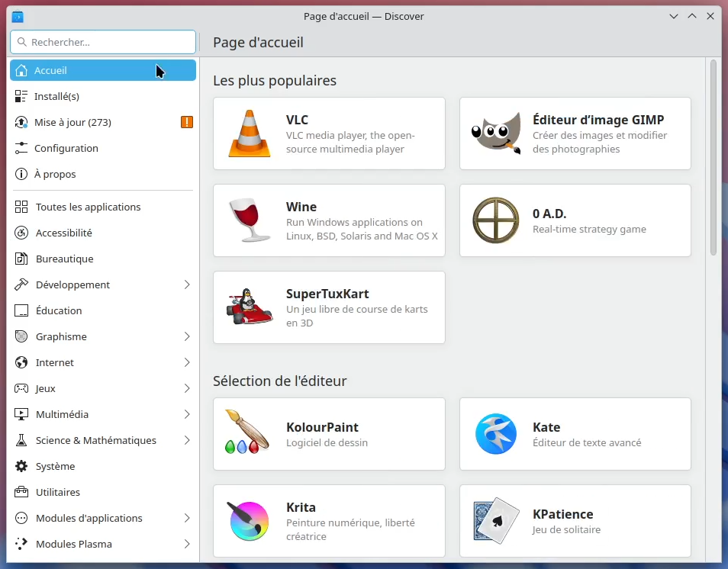Select the 0 A.D. game icon
This screenshot has height=569, width=728.
(x=496, y=220)
